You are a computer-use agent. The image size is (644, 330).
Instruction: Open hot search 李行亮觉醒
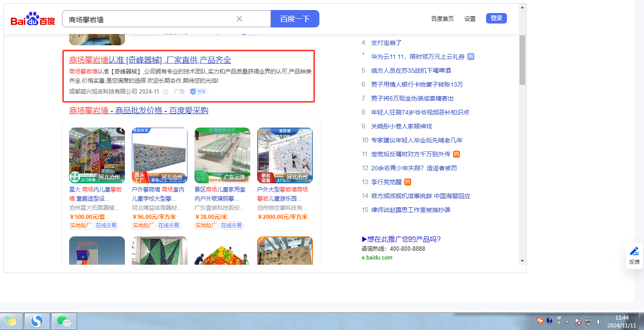[386, 182]
